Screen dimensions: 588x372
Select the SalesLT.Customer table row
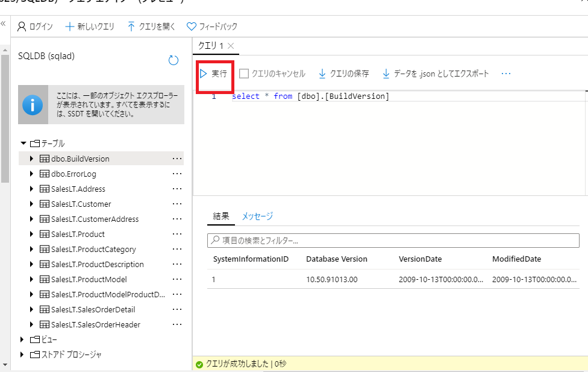pyautogui.click(x=101, y=204)
